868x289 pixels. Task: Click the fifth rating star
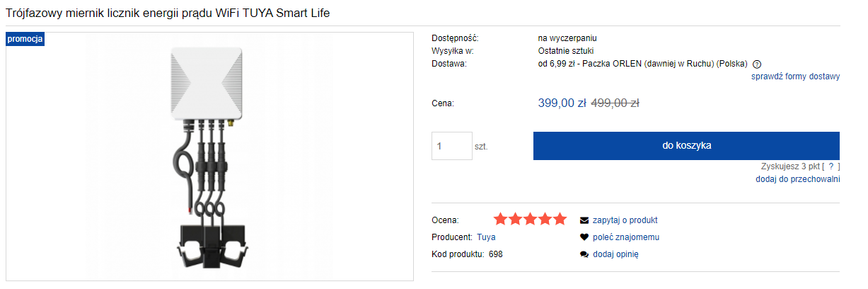560,219
